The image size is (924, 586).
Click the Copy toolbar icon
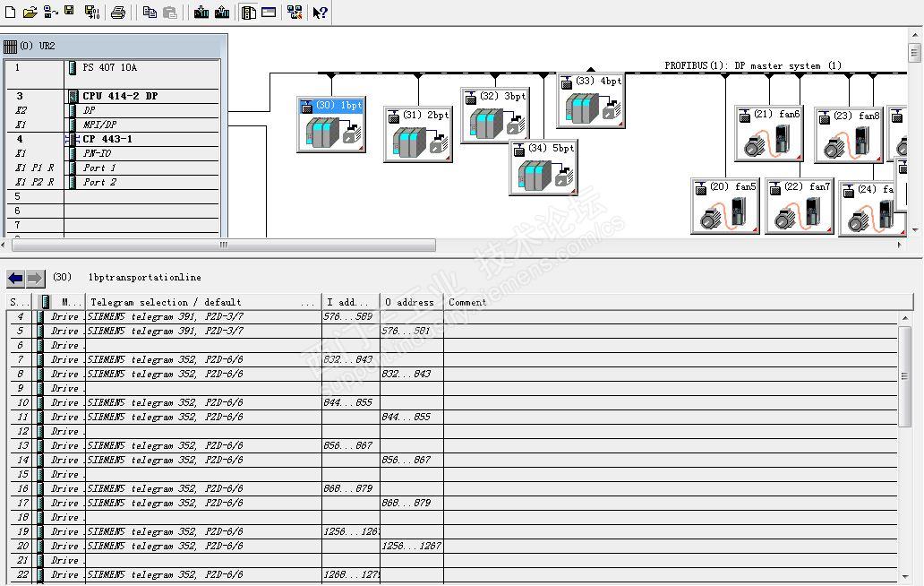tap(150, 12)
